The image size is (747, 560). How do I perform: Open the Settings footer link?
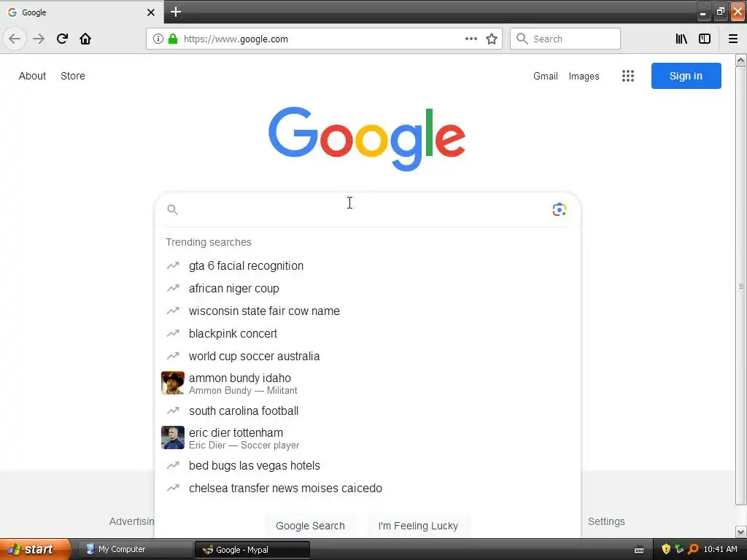606,521
